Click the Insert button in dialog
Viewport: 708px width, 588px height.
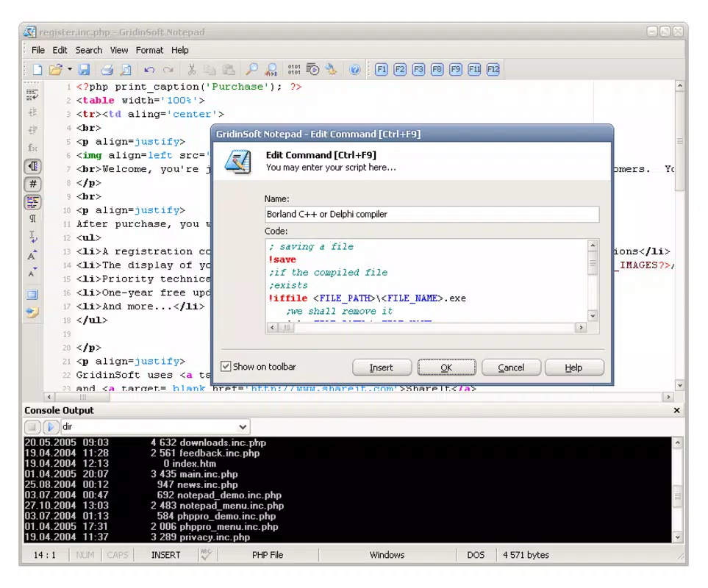(x=382, y=367)
